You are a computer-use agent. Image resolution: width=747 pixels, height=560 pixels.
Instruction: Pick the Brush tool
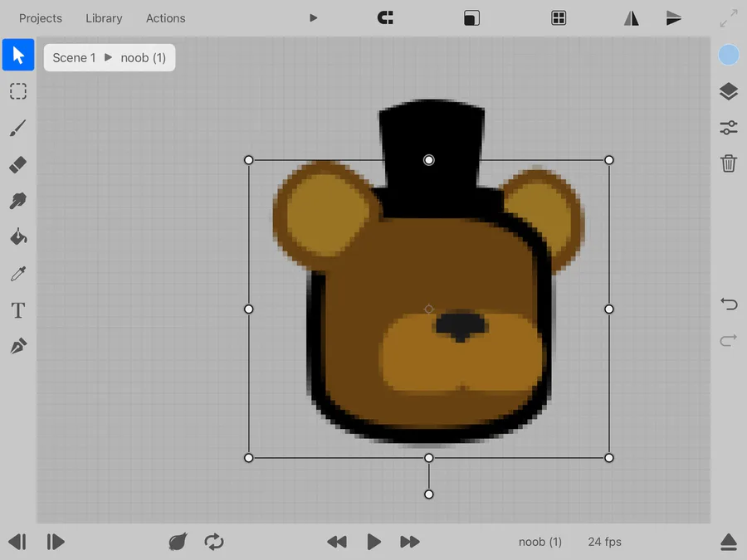[x=18, y=128]
